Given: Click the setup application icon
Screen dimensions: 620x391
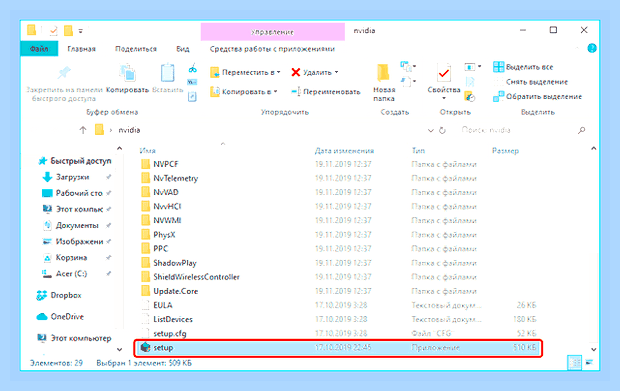Looking at the screenshot, I should click(146, 348).
